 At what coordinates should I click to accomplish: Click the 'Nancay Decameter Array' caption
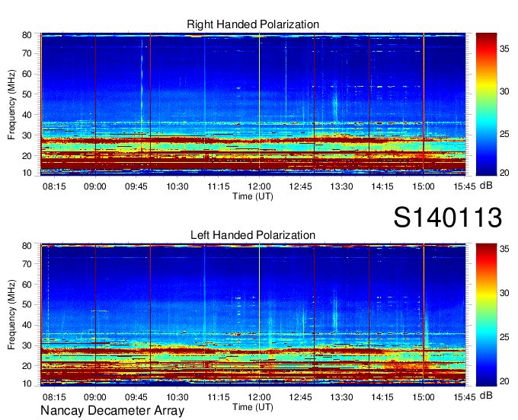[x=112, y=410]
